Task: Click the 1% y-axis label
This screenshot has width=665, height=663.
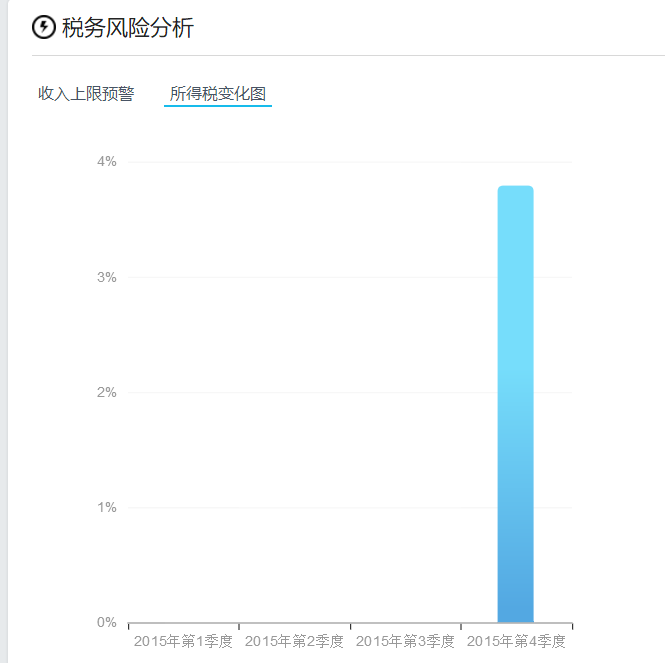Action: click(106, 507)
